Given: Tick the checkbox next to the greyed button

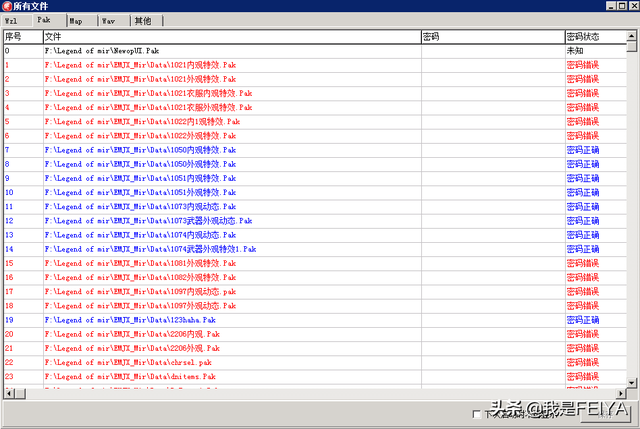Looking at the screenshot, I should click(x=476, y=414).
